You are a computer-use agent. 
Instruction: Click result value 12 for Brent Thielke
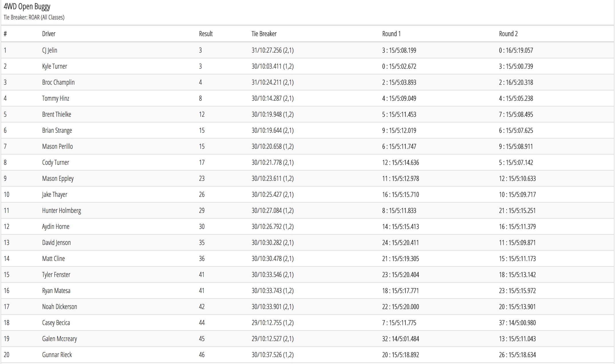click(x=202, y=114)
